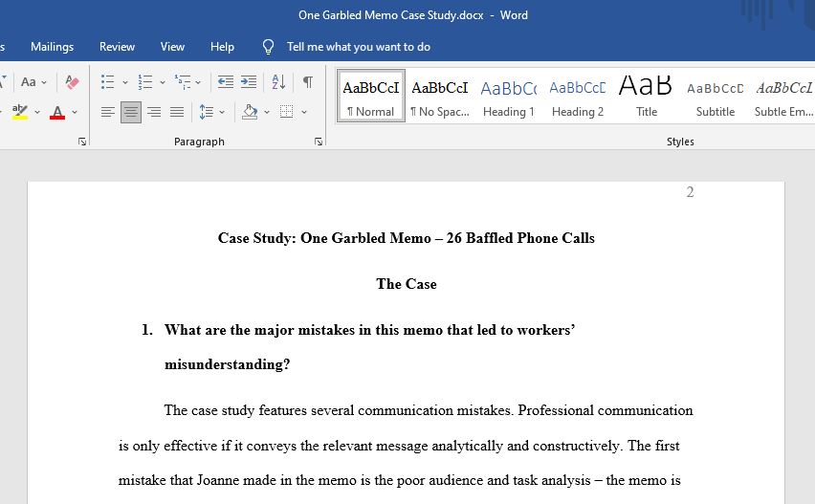Align text to the right
The height and width of the screenshot is (504, 815).
[x=154, y=112]
